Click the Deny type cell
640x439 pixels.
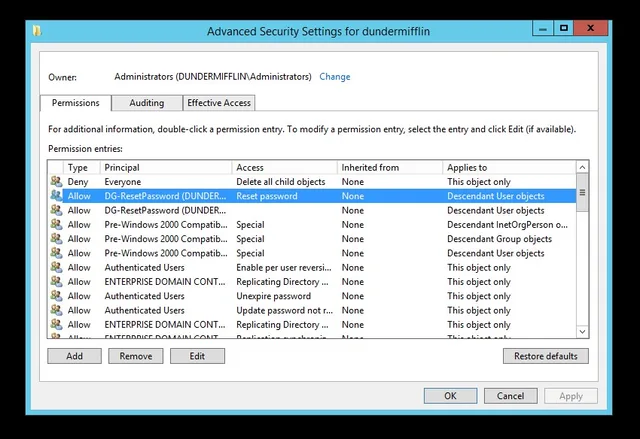click(x=78, y=182)
